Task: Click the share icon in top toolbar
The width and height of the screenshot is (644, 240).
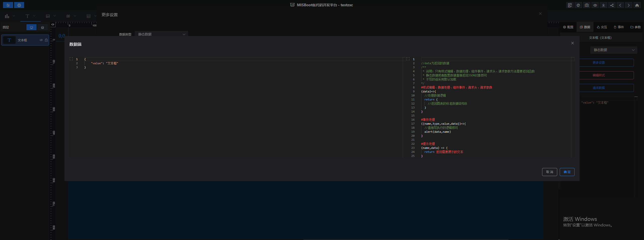Action: click(612, 5)
